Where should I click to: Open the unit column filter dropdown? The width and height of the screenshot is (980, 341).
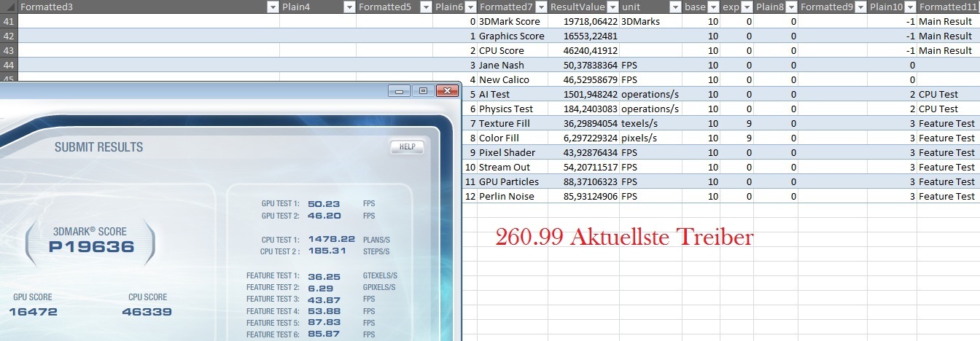(674, 7)
